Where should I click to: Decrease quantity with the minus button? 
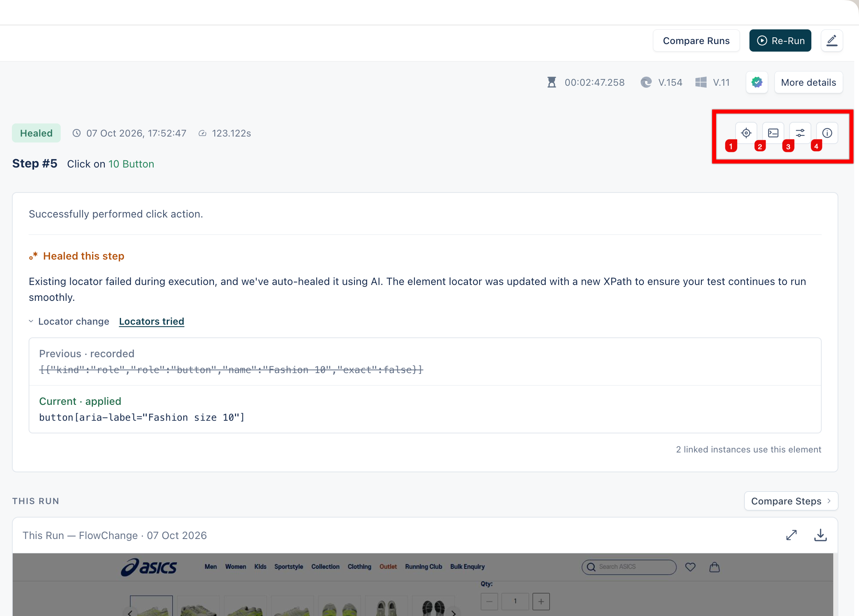tap(489, 601)
